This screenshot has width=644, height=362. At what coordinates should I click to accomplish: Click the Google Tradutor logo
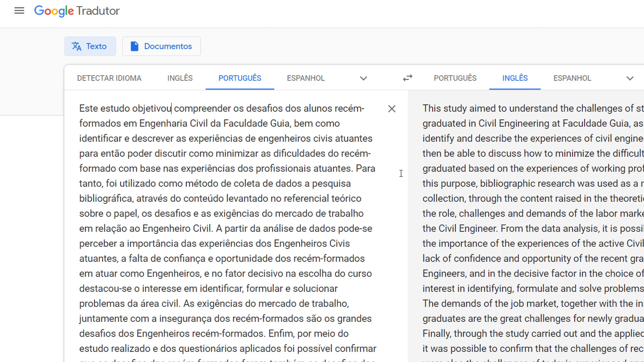[76, 11]
